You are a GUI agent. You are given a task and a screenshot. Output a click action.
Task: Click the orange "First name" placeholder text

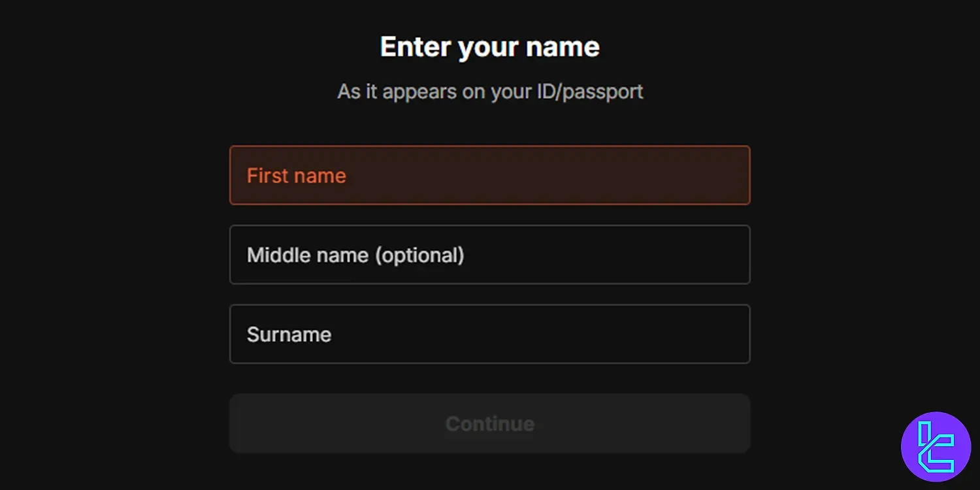click(296, 176)
